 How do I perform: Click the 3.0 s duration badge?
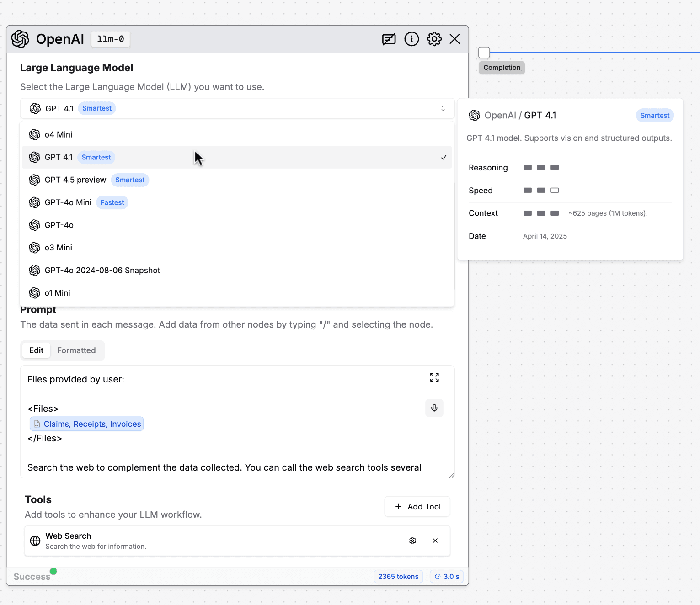(x=447, y=577)
